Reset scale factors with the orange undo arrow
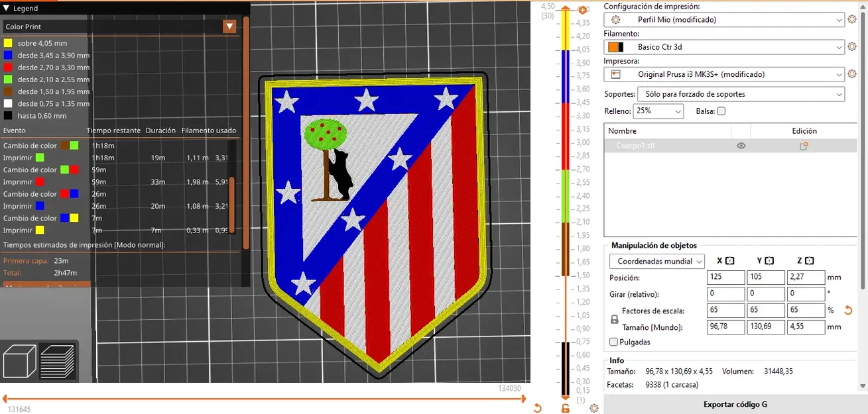 (x=849, y=310)
